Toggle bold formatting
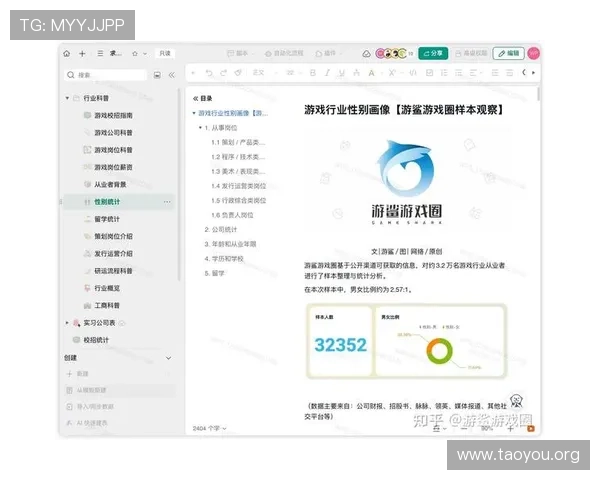600x480 pixels. click(x=313, y=73)
